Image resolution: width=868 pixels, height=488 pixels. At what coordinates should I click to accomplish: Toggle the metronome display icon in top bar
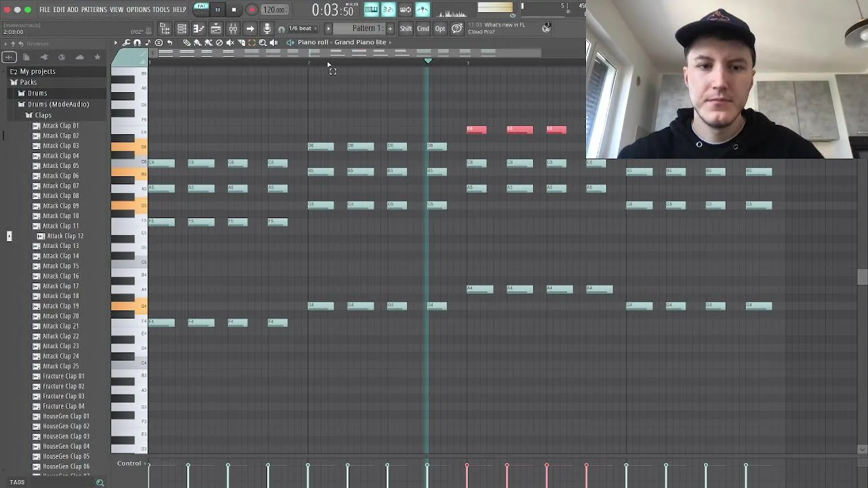click(422, 9)
